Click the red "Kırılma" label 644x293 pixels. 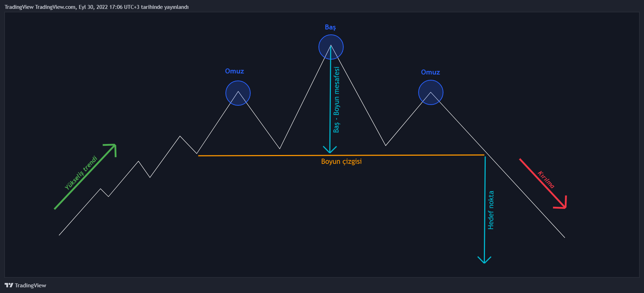tap(546, 179)
